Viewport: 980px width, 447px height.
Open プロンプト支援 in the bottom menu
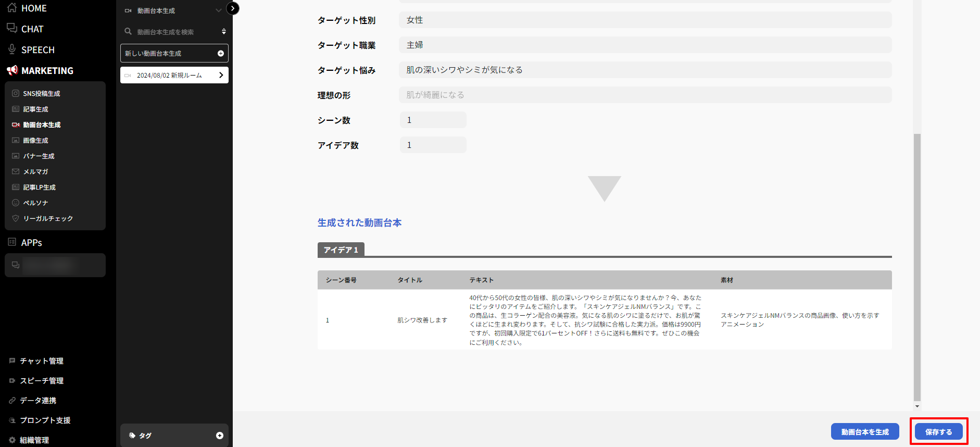tap(45, 420)
